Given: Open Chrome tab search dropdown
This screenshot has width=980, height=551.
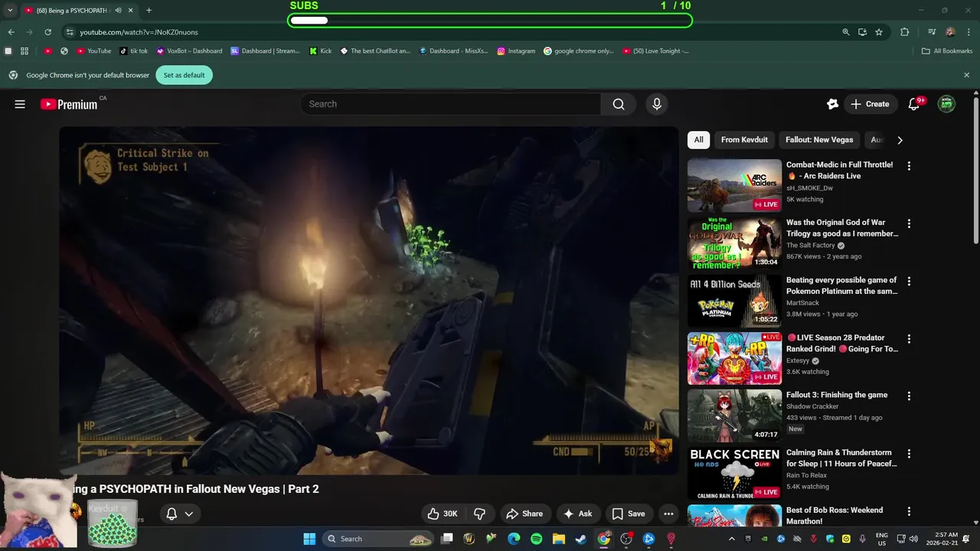Looking at the screenshot, I should click(10, 11).
